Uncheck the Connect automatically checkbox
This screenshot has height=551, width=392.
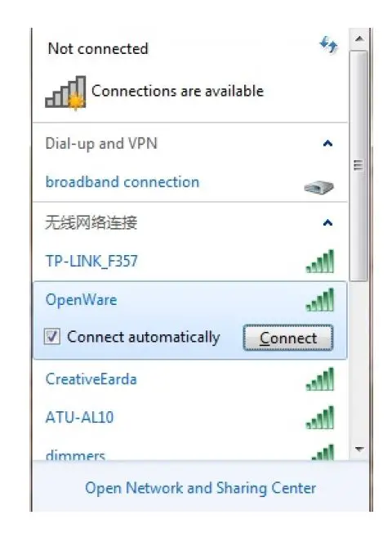click(52, 337)
